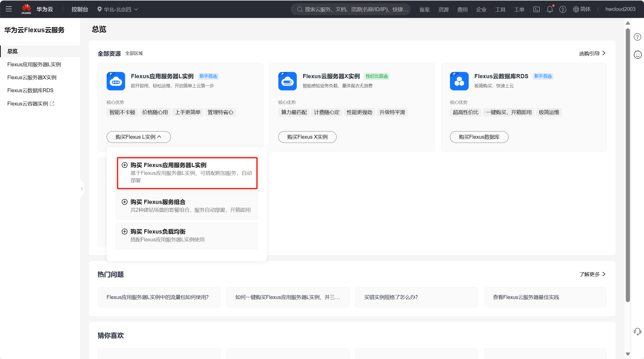Open the customer service headset icon
Viewport: 644px width, 359px height.
click(x=637, y=331)
